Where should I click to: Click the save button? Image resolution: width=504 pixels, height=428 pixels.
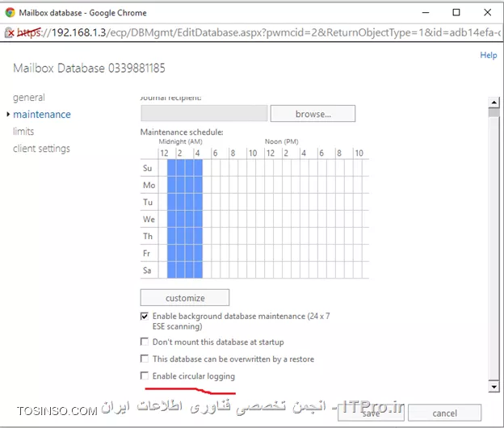[x=371, y=413]
